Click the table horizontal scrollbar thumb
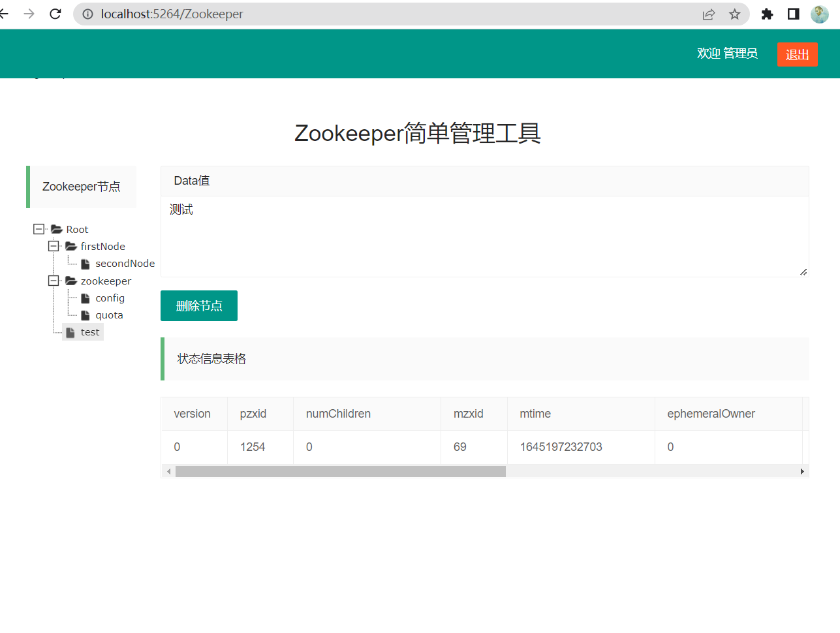This screenshot has width=840, height=633. tap(341, 471)
